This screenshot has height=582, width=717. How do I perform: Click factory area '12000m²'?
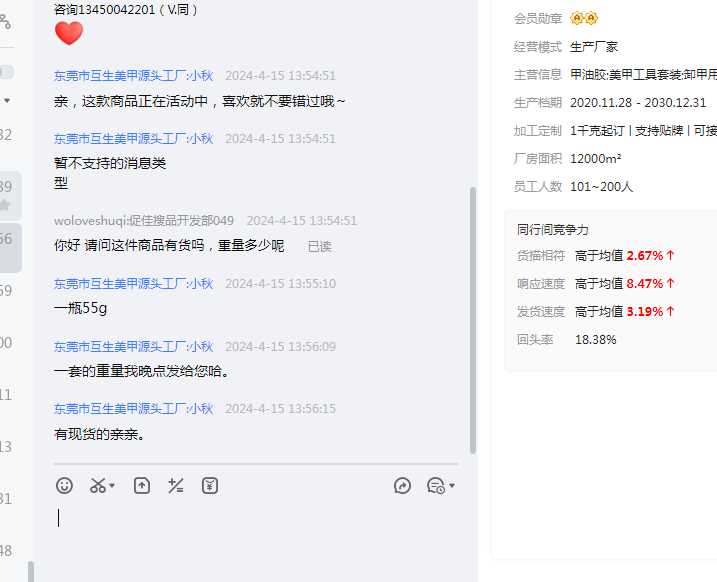point(595,159)
